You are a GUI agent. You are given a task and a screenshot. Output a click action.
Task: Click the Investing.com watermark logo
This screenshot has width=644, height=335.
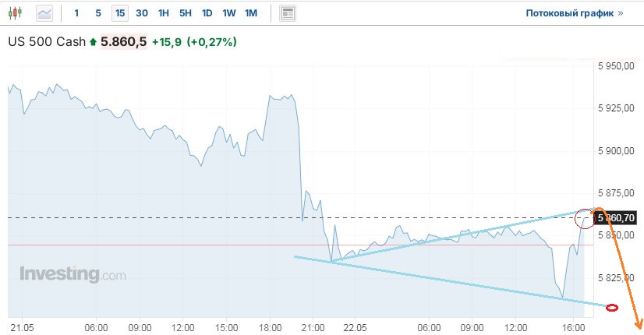(72, 274)
